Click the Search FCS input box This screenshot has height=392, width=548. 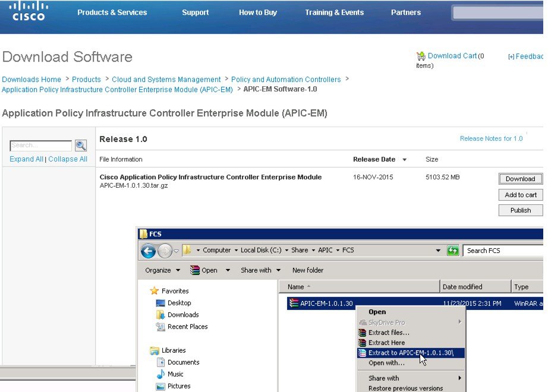coord(503,251)
